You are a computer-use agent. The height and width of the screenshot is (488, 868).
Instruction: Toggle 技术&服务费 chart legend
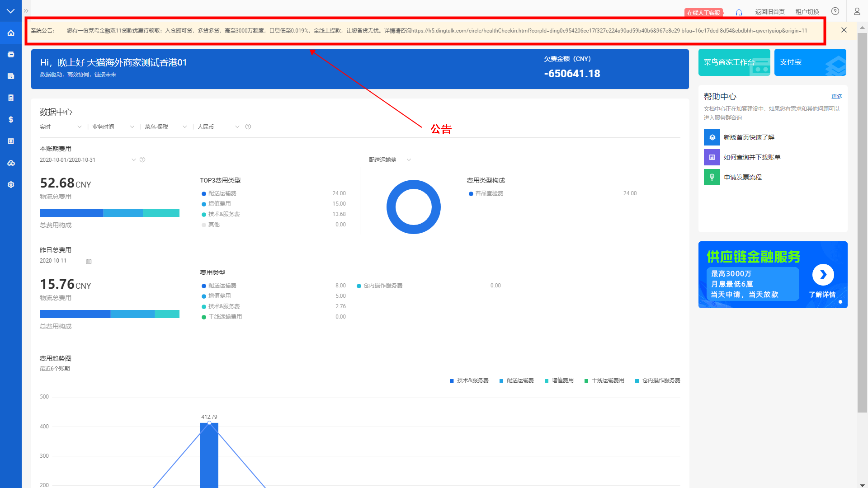[x=469, y=380]
